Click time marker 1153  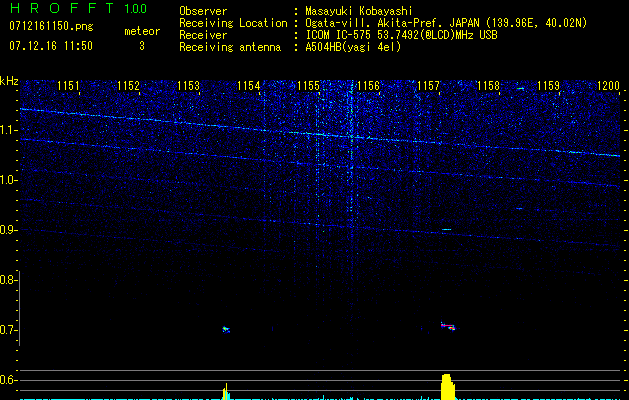[188, 85]
